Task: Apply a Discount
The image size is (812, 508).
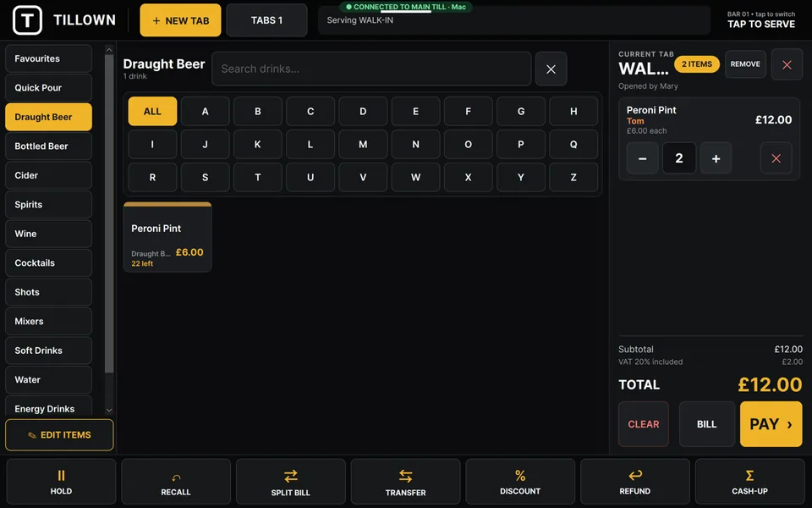Action: [520, 482]
